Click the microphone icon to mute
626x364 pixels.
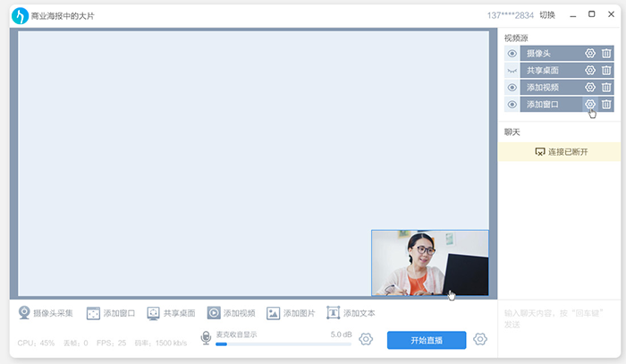tap(206, 339)
